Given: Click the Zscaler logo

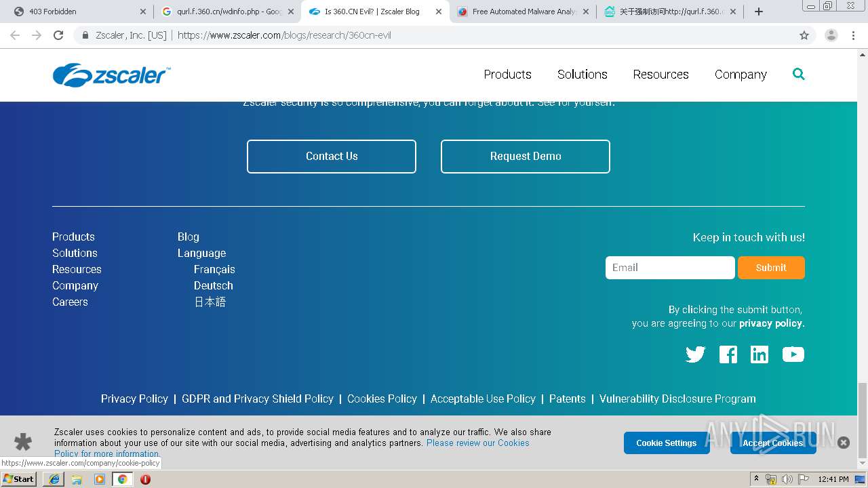Looking at the screenshot, I should point(112,75).
